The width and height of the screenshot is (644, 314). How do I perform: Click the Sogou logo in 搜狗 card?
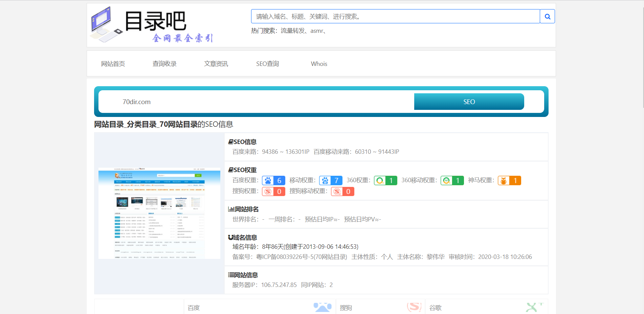(x=414, y=307)
